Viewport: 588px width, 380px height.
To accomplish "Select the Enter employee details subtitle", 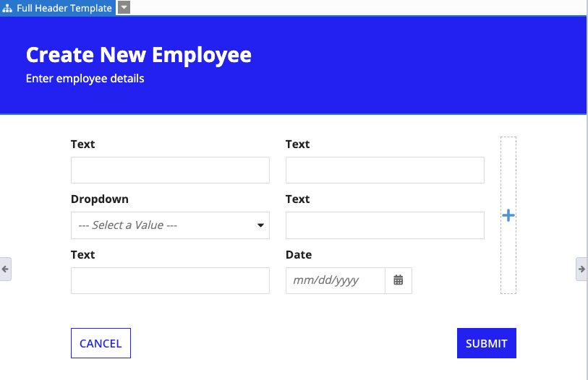I will coord(85,79).
